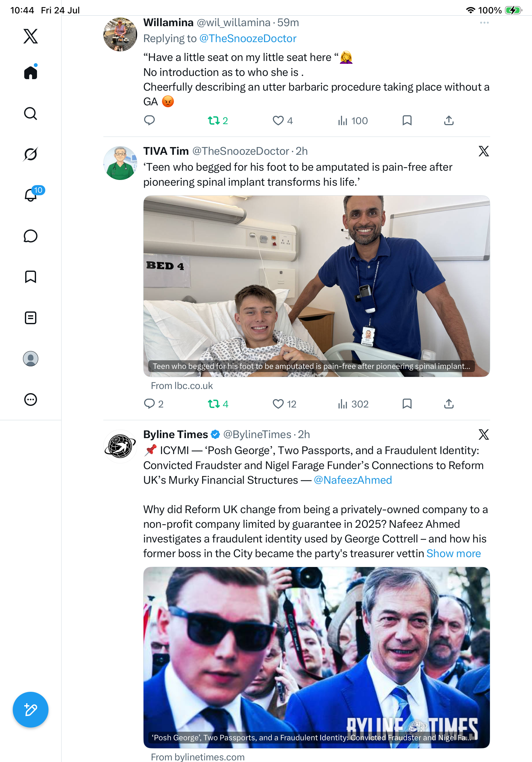Screen dimensions: 532x762
Task: Share TIVA Tim's post
Action: [x=449, y=404]
